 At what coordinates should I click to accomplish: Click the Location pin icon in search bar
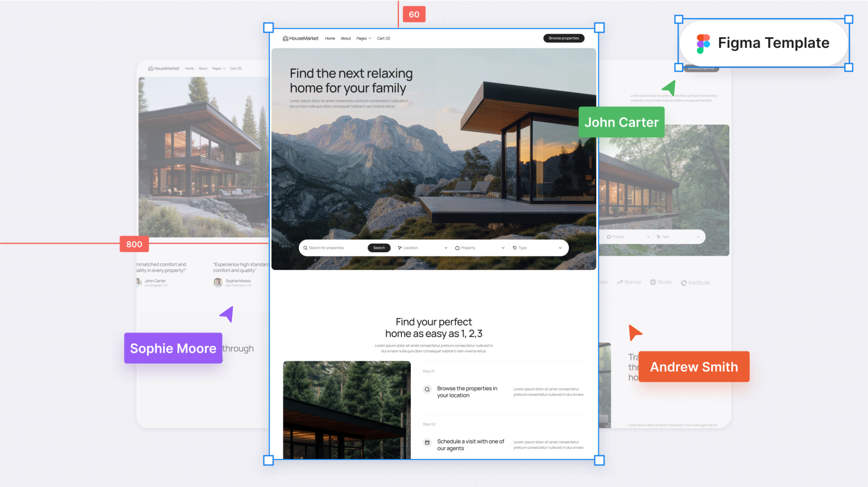[400, 248]
